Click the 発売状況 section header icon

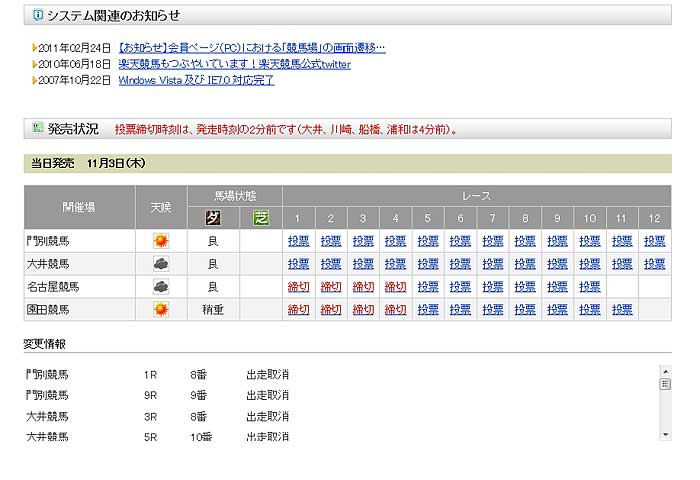point(38,129)
